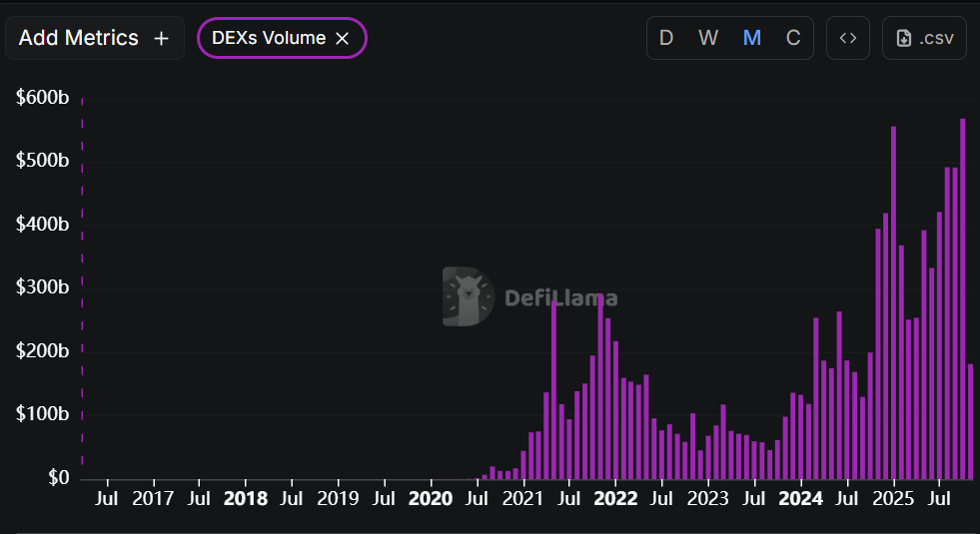
Task: Select the highlighted M monthly interval
Action: 752,38
